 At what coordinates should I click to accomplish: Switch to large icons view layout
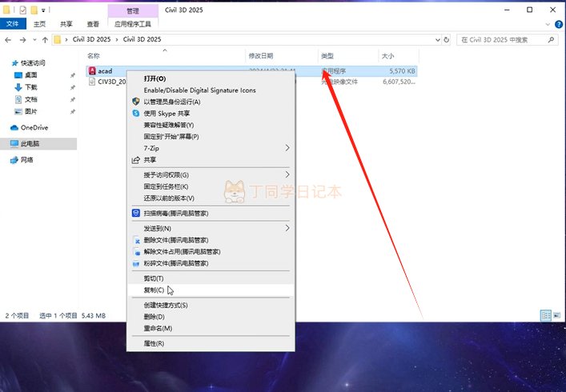coord(557,315)
